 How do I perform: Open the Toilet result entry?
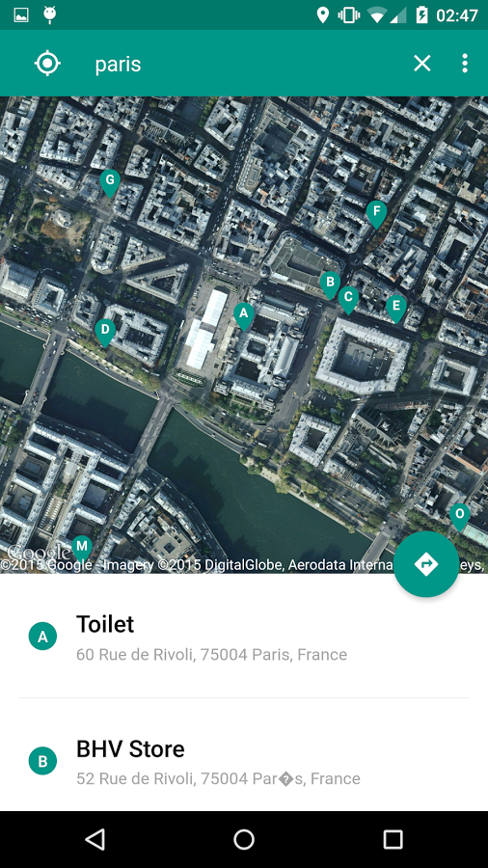coord(244,637)
